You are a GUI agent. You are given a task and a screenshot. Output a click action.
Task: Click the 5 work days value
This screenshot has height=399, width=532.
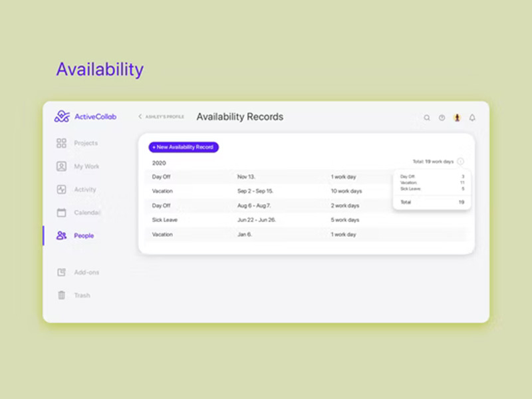344,220
